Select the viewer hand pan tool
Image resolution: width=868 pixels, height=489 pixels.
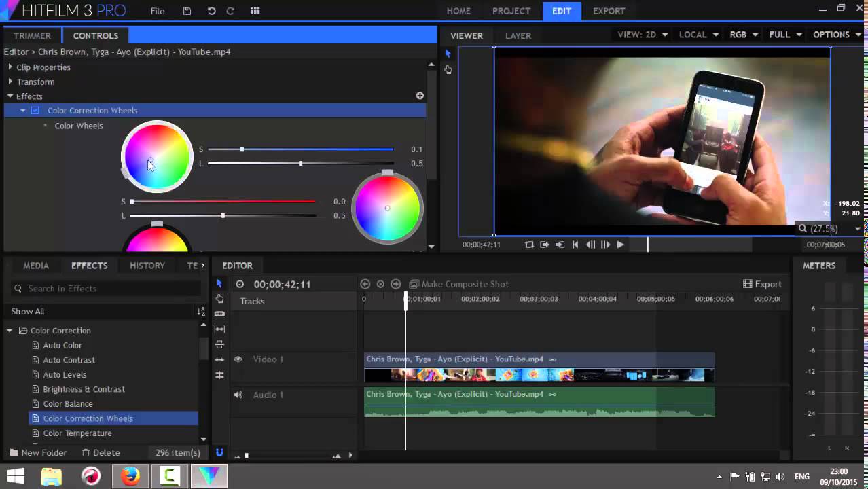448,69
